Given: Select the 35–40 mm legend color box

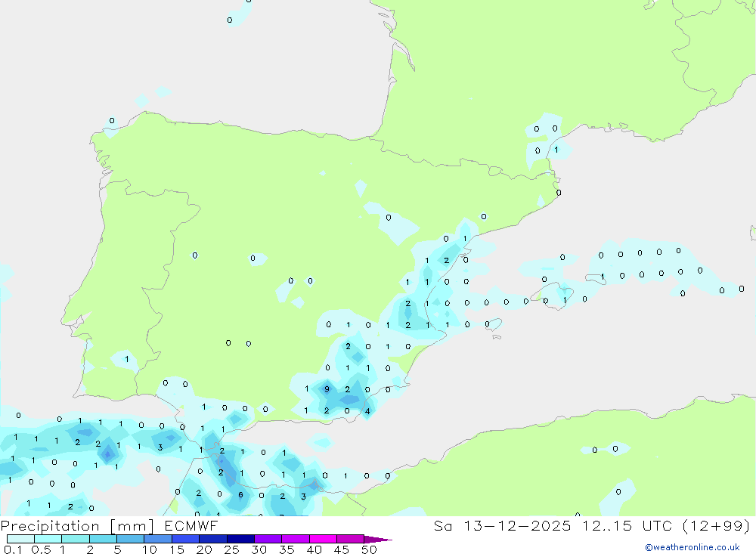Looking at the screenshot, I should 296,539.
